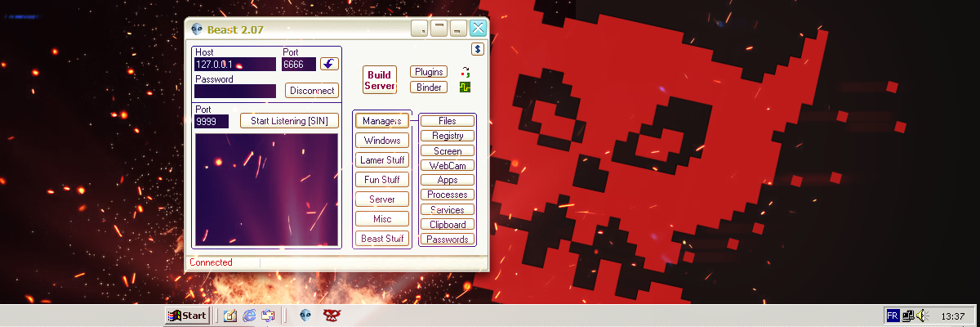Click the small red-green icon next to Plugins
980x327 pixels.
(465, 72)
